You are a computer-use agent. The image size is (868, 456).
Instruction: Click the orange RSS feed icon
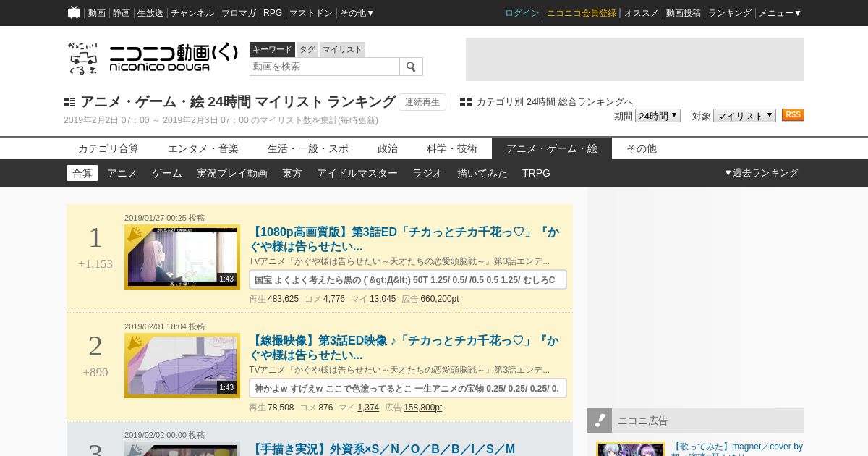pyautogui.click(x=793, y=115)
